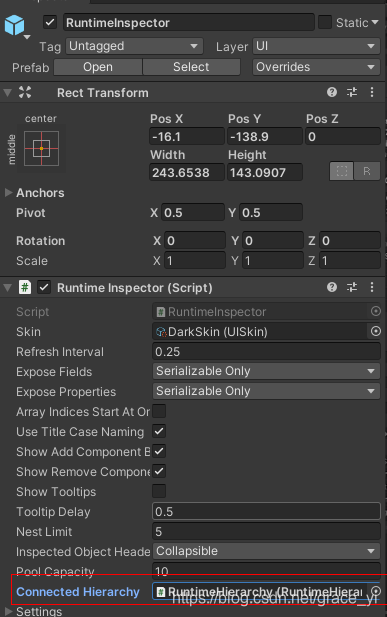
Task: Collapse the Rect Transform component
Action: pos(7,93)
